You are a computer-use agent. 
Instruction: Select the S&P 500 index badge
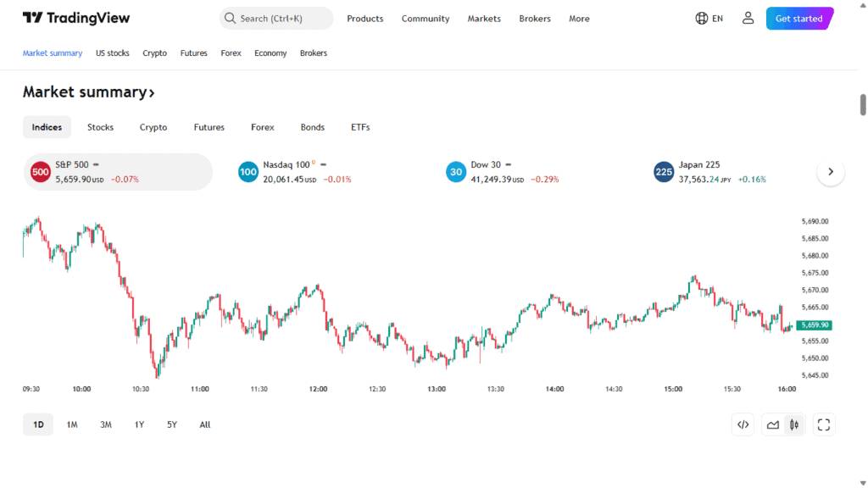40,172
